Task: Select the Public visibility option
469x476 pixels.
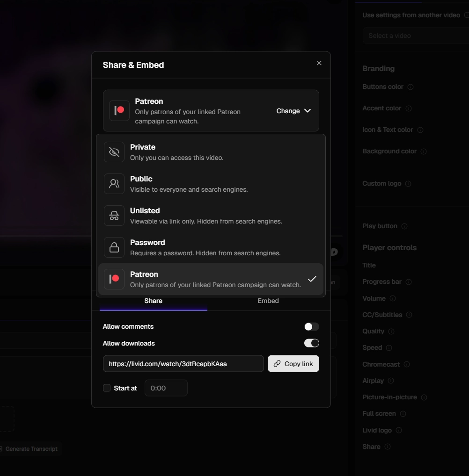Action: pyautogui.click(x=211, y=184)
